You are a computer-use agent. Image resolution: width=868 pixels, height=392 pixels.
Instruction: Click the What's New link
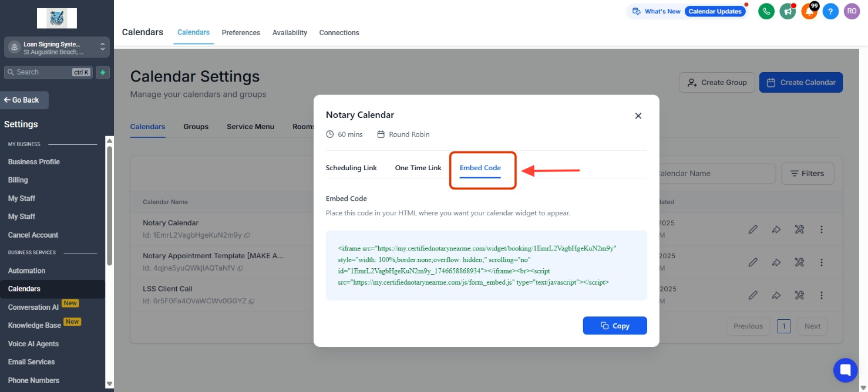tap(657, 11)
